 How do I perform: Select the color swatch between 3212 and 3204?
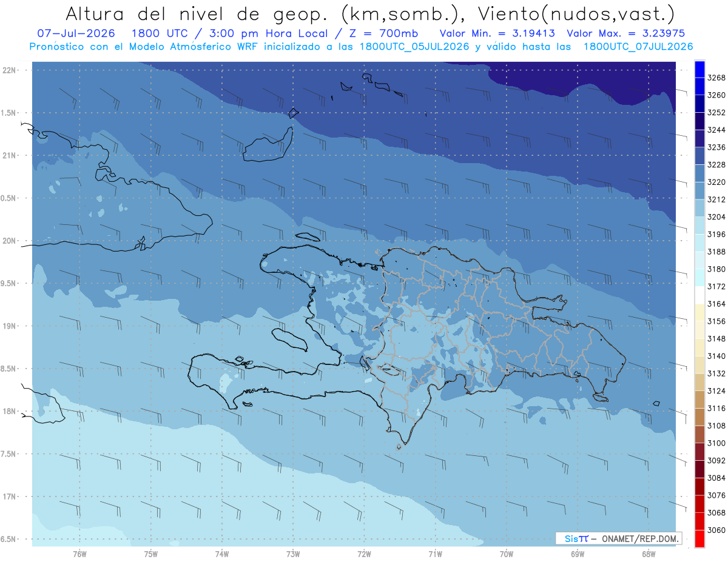[699, 208]
